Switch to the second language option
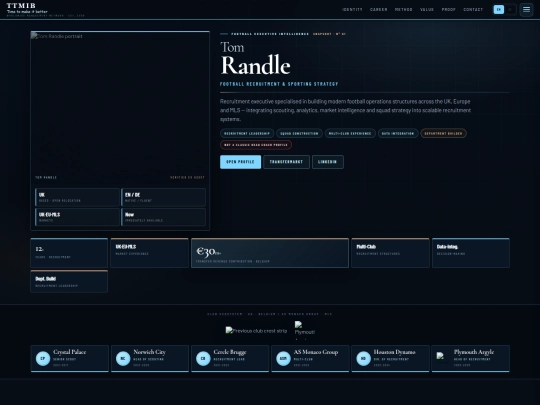Viewport: 540px width, 405px height. (x=510, y=9)
